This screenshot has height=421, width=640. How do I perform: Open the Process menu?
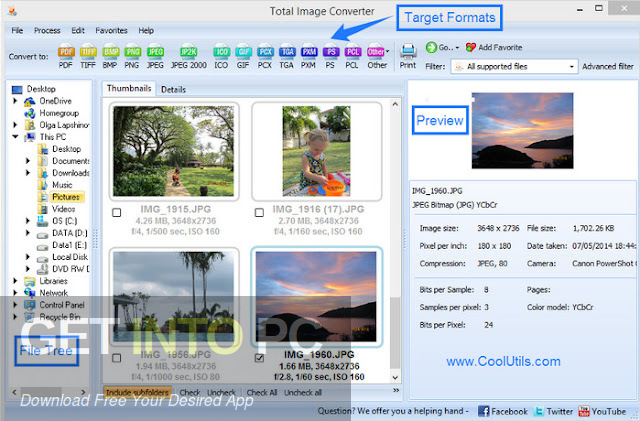47,31
